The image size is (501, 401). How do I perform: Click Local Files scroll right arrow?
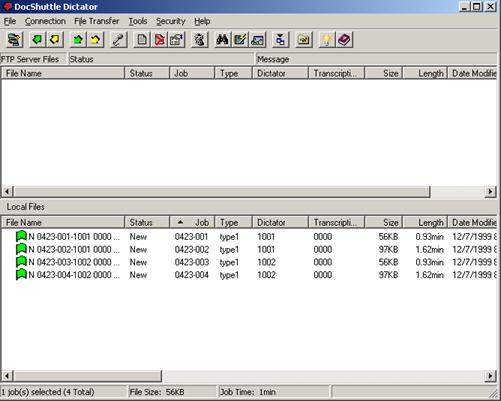(x=490, y=376)
